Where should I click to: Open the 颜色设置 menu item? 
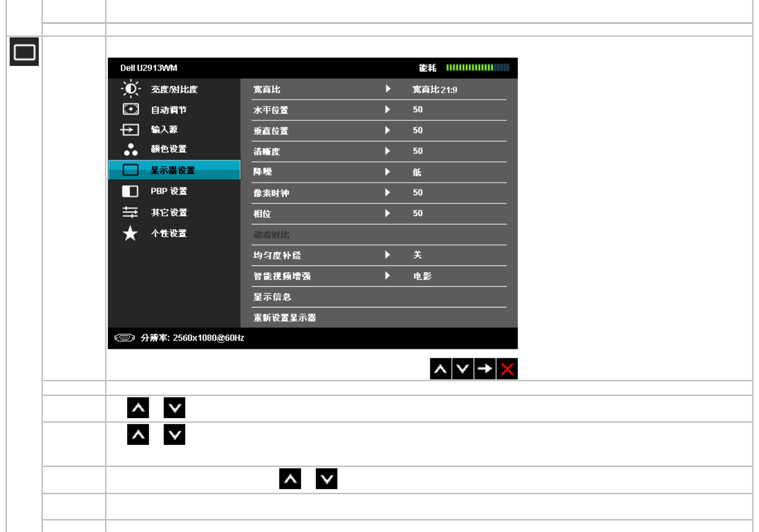[174, 149]
